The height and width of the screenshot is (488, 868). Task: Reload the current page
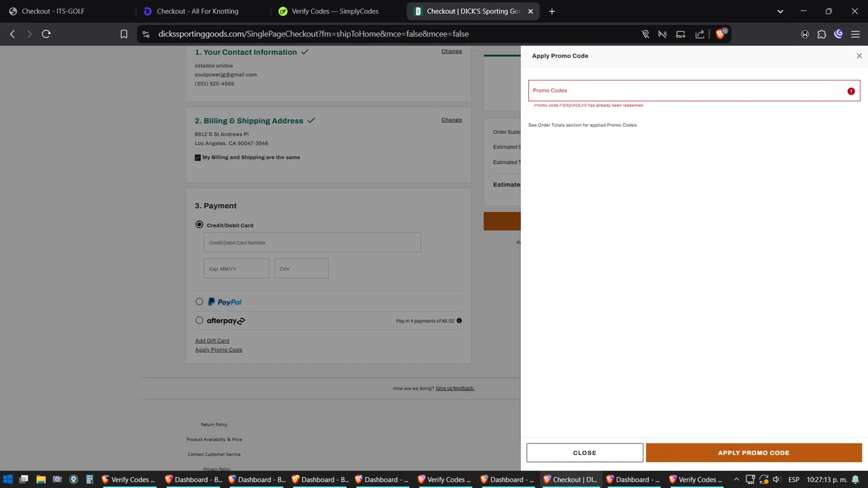tap(46, 34)
